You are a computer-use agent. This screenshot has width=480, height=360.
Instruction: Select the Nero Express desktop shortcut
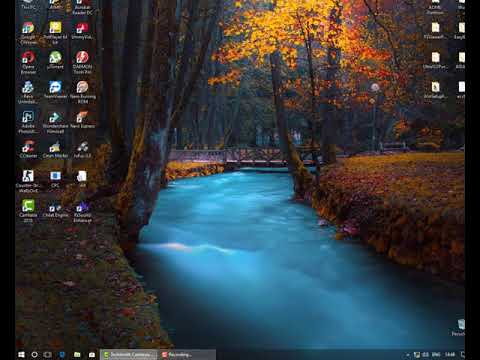click(x=82, y=119)
